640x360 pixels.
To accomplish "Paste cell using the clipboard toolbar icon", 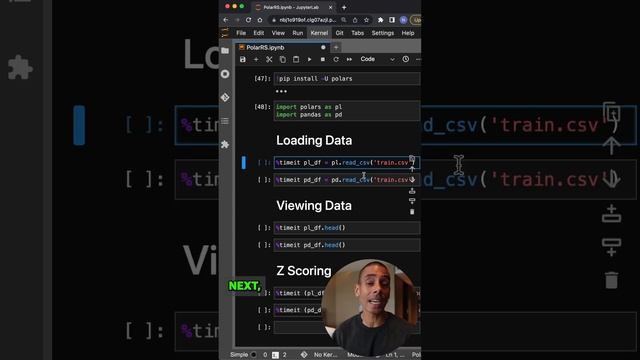I will (296, 60).
